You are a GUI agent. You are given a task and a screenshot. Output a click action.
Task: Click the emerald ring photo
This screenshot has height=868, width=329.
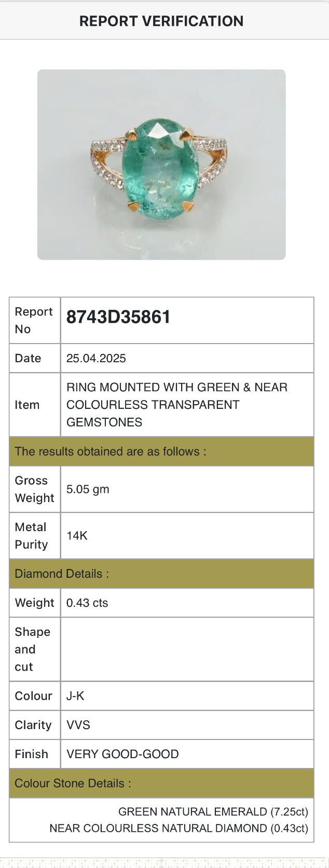point(161,165)
